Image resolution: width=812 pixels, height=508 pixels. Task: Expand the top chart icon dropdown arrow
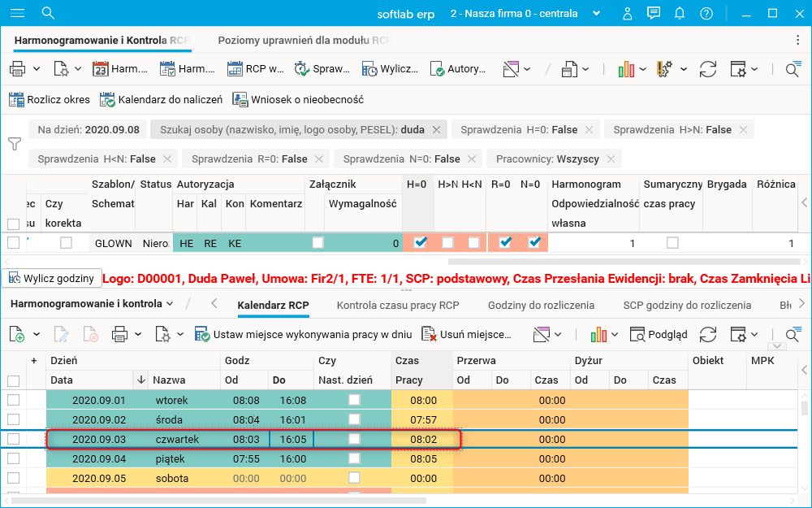point(642,69)
